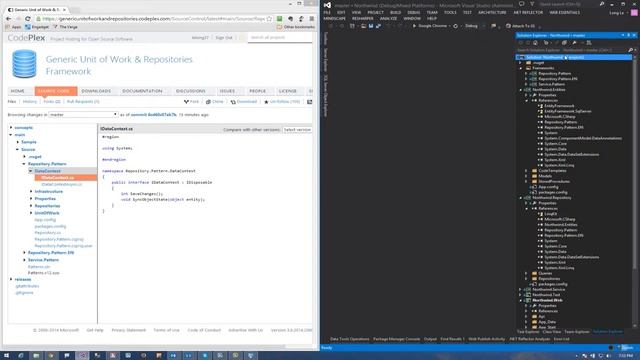Screen dimensions: 640x360
Task: Expand the concepts folder in CodePlex tree
Action: [11, 128]
